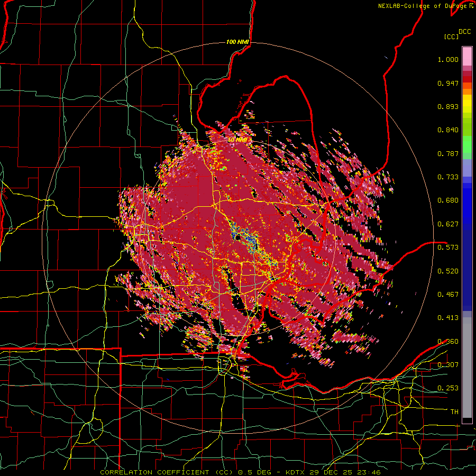
Task: Click the [CC] units label
Action: click(451, 36)
